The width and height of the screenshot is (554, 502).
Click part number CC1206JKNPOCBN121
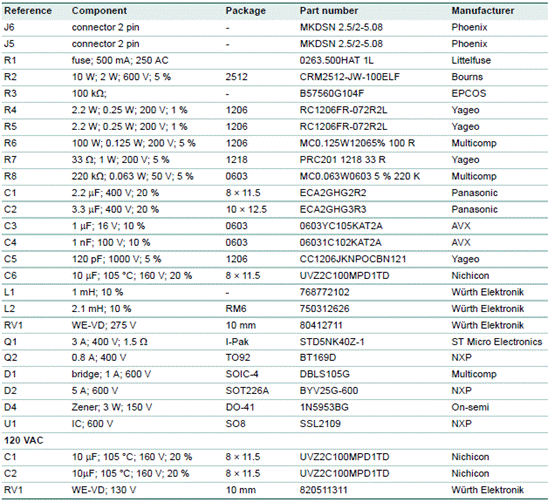[x=353, y=259]
